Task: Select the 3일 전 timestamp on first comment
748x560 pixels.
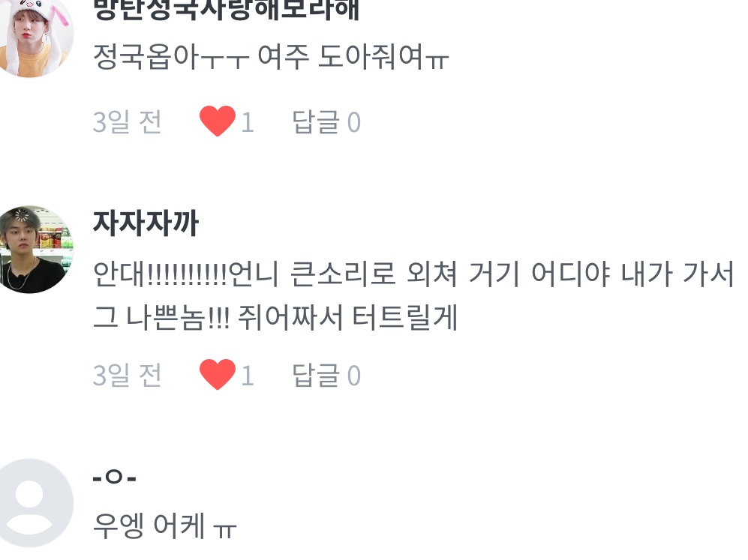Action: [127, 122]
